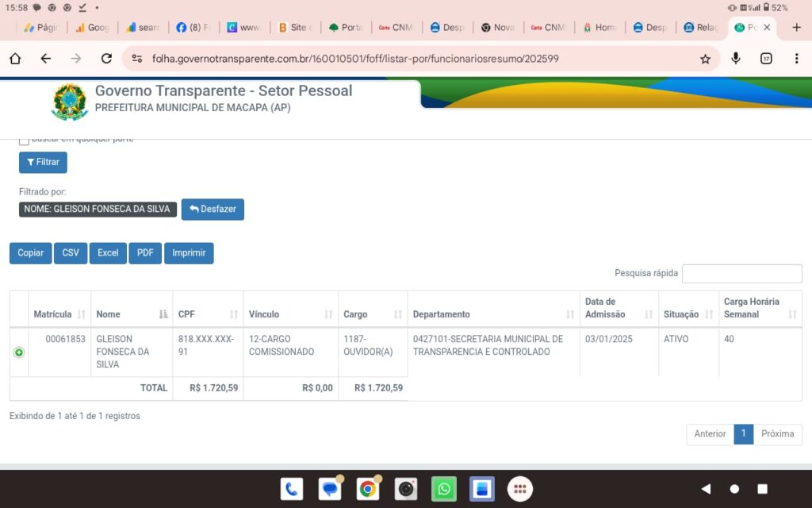Open Chrome three-dot overflow menu
812x508 pixels.
(796, 59)
